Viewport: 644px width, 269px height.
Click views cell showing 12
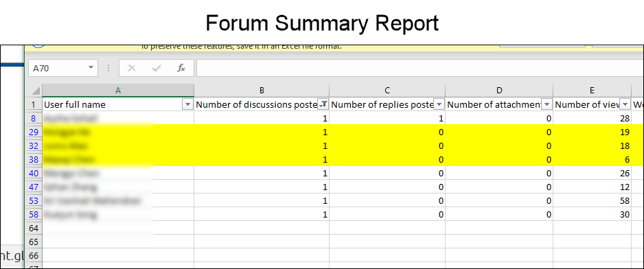(592, 187)
